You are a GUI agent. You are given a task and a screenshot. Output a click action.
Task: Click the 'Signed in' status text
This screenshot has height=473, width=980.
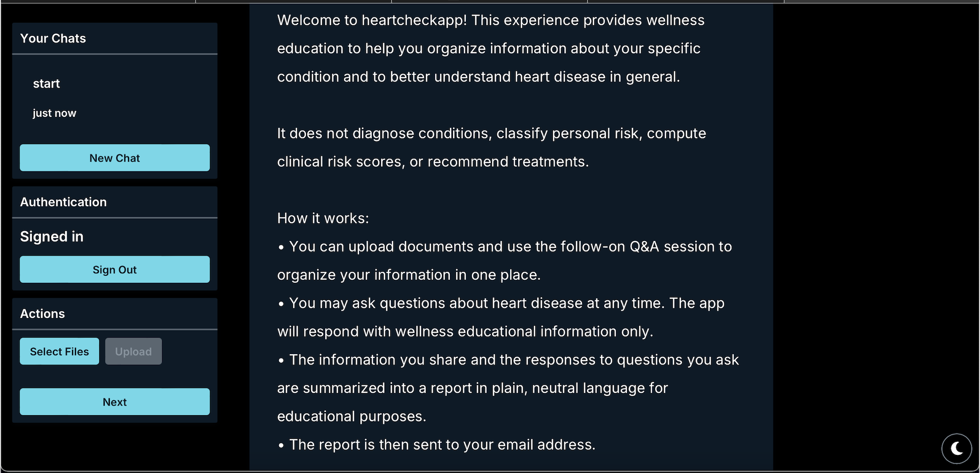coord(52,236)
